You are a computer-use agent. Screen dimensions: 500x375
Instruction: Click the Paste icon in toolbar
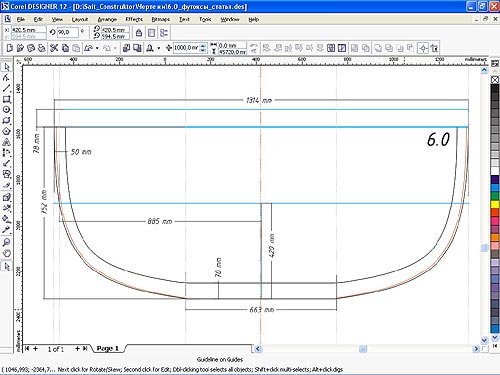pyautogui.click(x=76, y=48)
